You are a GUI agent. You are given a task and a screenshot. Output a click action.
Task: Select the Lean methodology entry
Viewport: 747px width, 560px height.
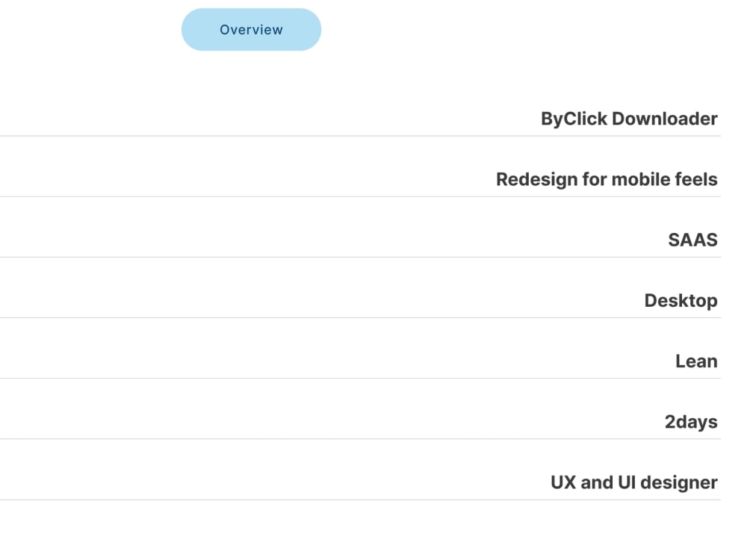point(696,361)
